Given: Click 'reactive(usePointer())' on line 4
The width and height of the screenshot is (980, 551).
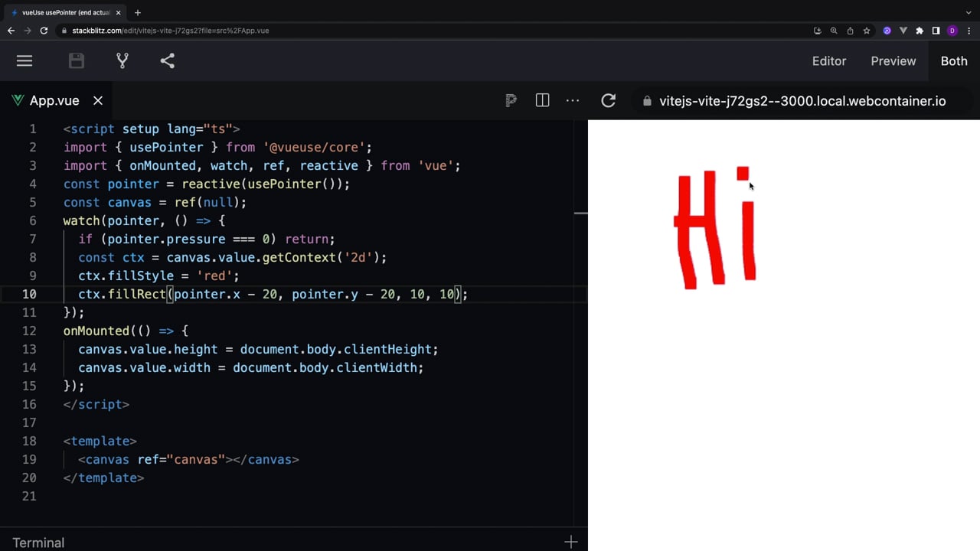Looking at the screenshot, I should tap(263, 184).
